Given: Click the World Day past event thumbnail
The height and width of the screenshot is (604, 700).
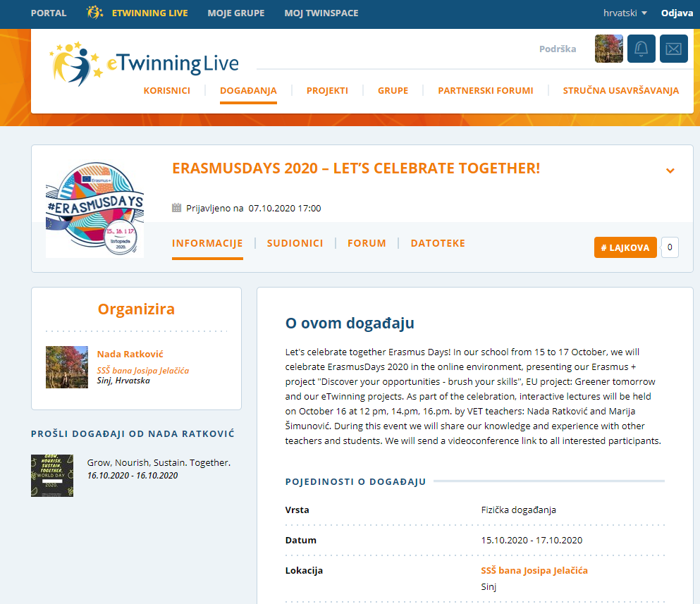Looking at the screenshot, I should tap(52, 476).
